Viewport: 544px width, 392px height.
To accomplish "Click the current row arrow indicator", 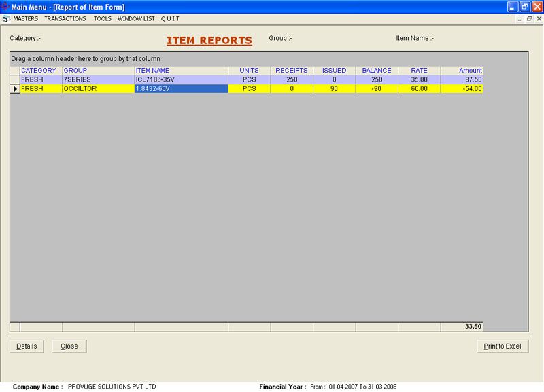I will pos(15,89).
